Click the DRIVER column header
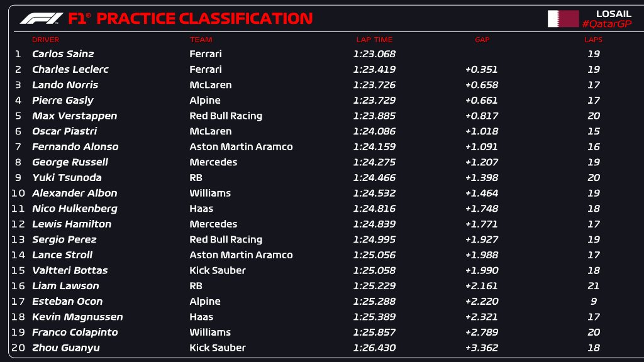This screenshot has height=362, width=644. 46,40
